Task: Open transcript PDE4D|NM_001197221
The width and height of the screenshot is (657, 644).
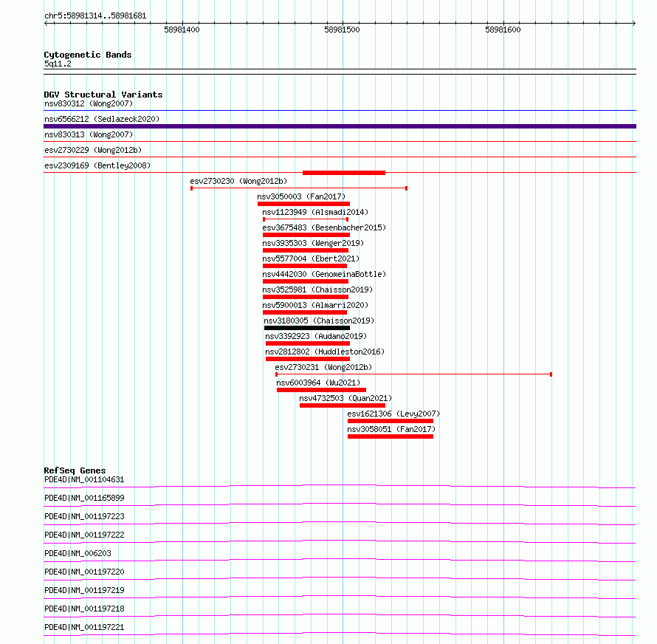Action: pyautogui.click(x=84, y=627)
